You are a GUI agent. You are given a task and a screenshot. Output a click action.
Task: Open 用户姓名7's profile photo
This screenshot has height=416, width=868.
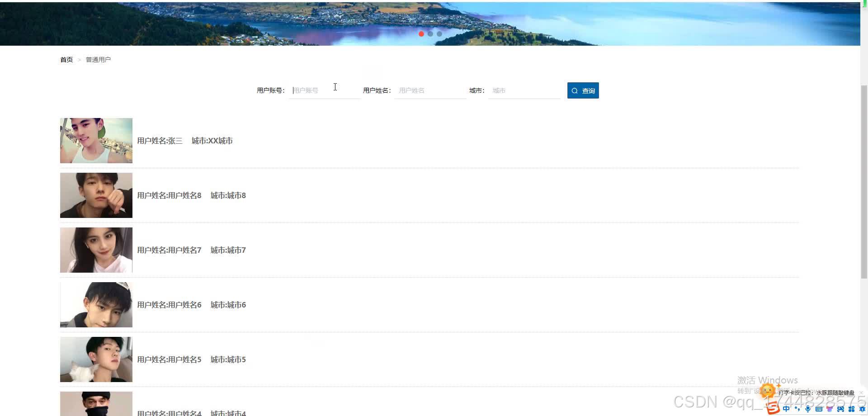coord(96,250)
